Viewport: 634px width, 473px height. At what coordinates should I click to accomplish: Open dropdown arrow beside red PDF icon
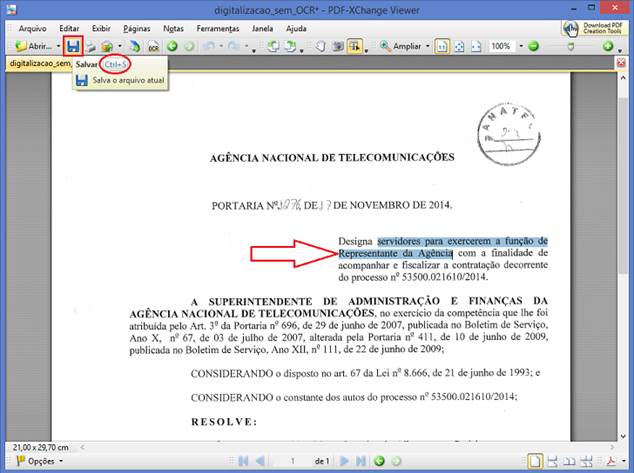(624, 461)
